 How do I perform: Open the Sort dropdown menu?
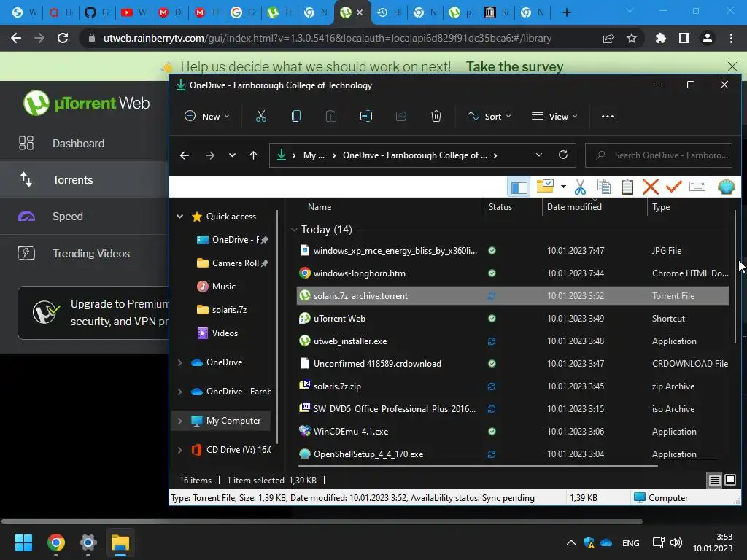[489, 116]
